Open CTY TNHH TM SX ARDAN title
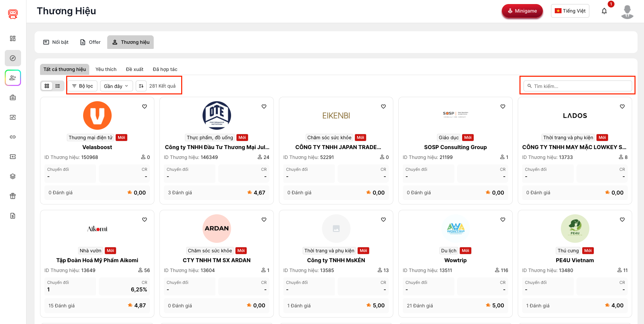This screenshot has width=644, height=324. pyautogui.click(x=217, y=260)
